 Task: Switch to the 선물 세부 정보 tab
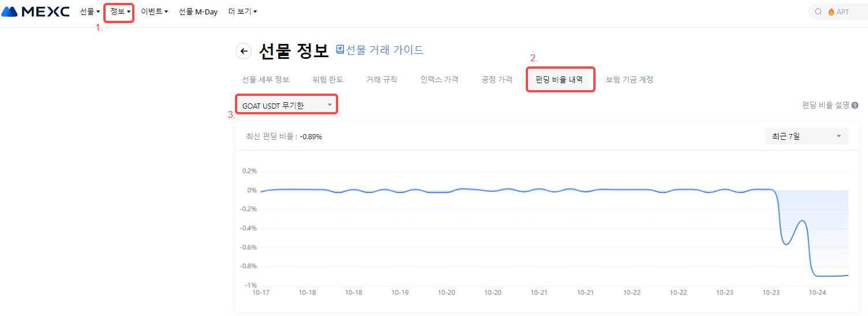265,80
